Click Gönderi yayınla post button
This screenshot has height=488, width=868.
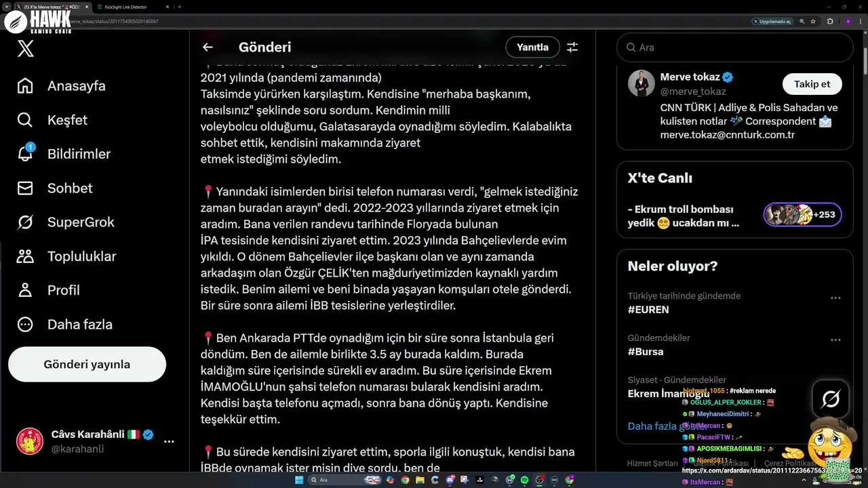(87, 365)
